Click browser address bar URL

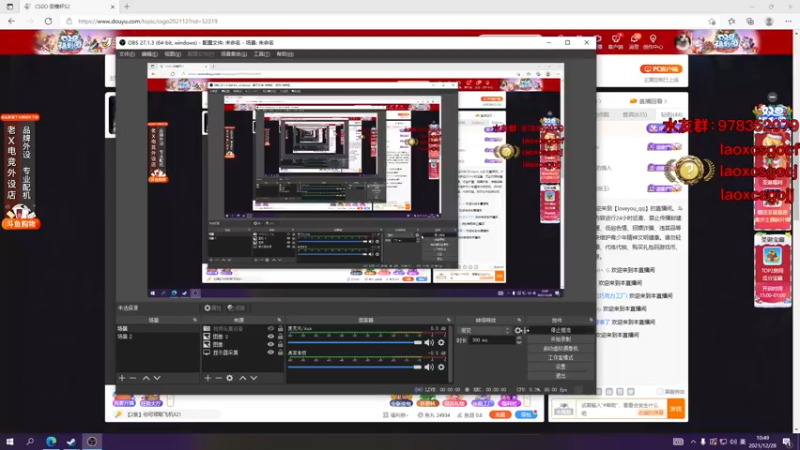148,21
